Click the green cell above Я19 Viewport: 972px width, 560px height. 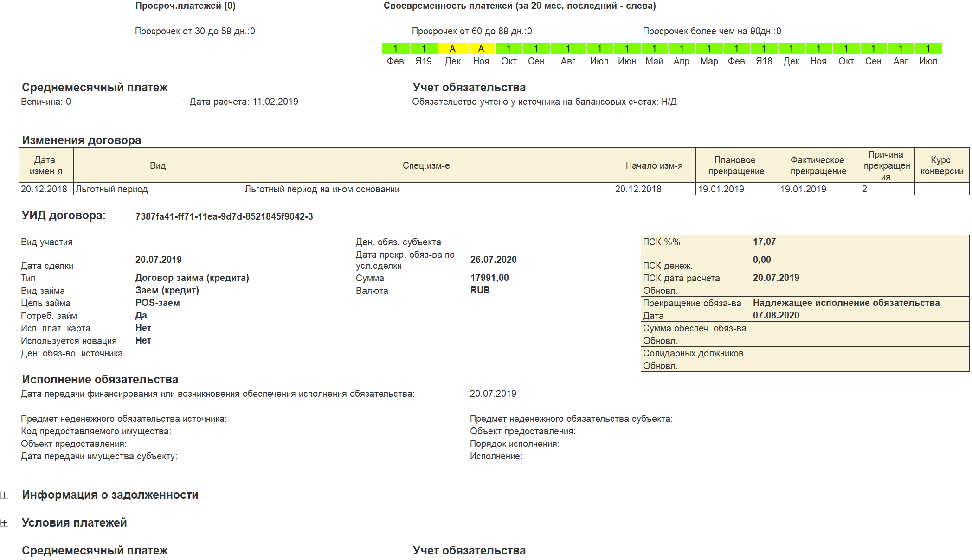click(424, 49)
